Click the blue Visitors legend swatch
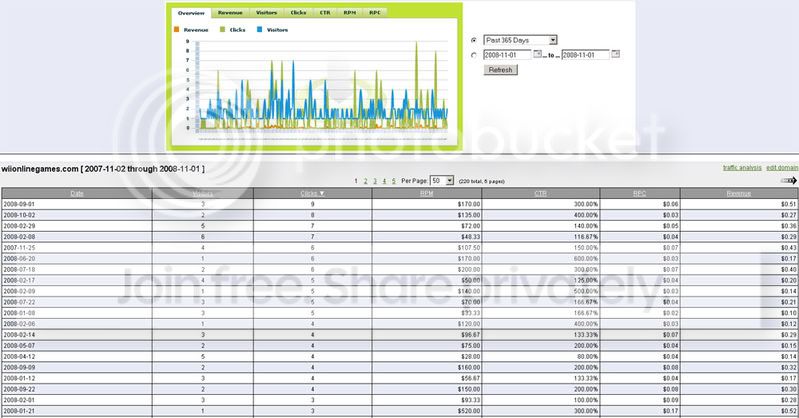799x418 pixels. [x=259, y=30]
